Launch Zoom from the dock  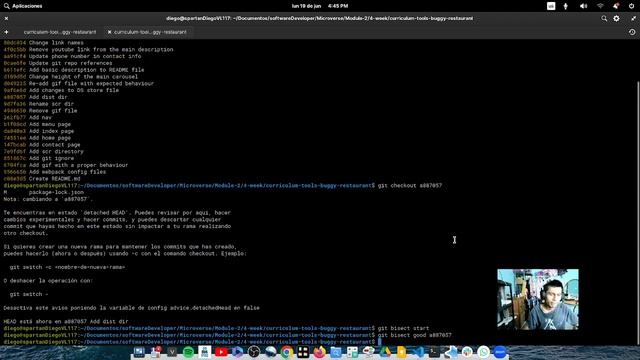tap(500, 352)
